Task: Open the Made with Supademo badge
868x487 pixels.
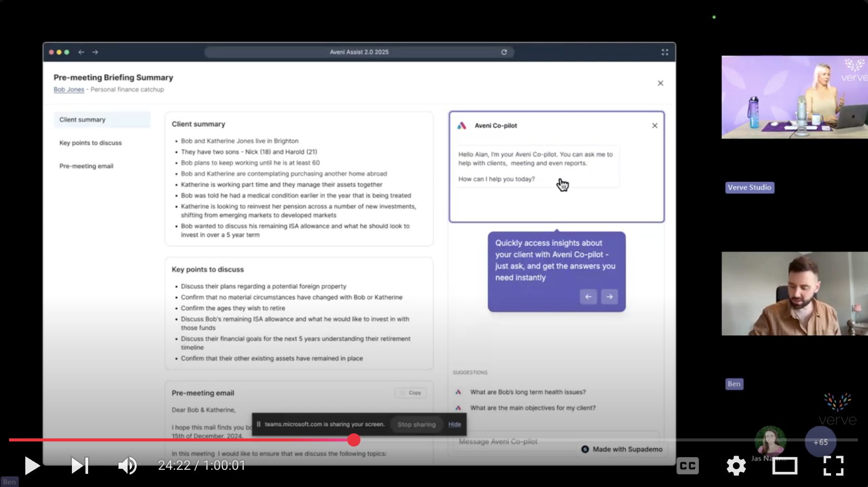Action: 622,449
